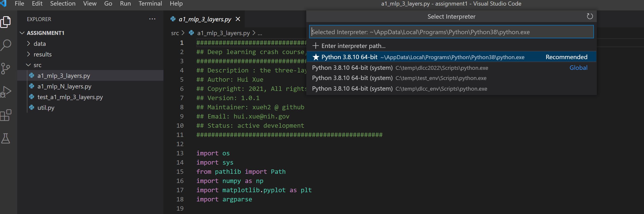Click the Global label on second interpreter
The height and width of the screenshot is (214, 644).
(578, 68)
